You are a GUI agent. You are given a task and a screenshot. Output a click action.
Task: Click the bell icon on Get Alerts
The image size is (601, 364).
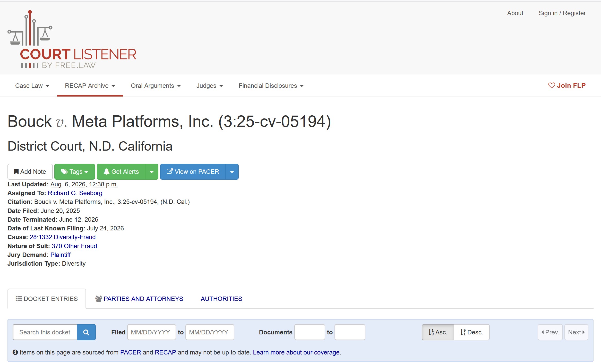(106, 172)
